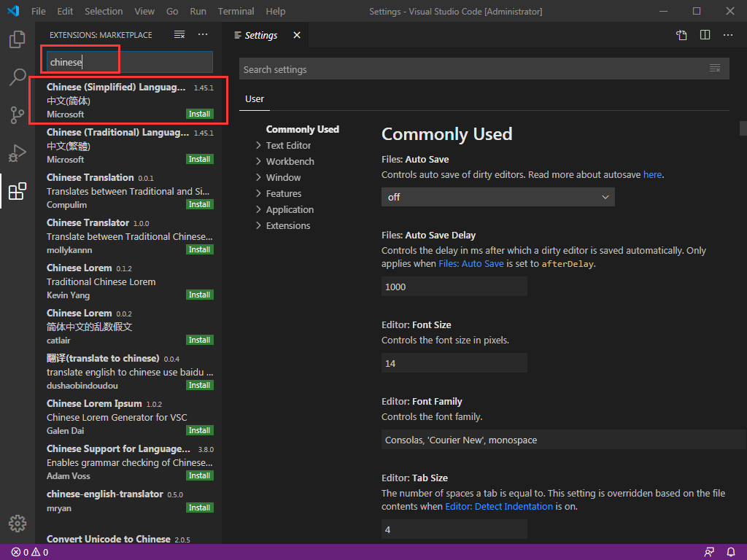This screenshot has width=747, height=560.
Task: Open the Run and Debug view
Action: (17, 153)
